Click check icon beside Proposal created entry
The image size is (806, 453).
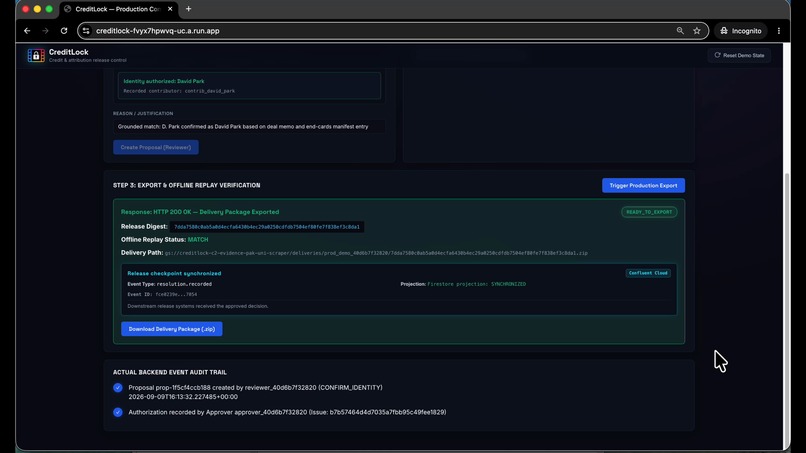coord(118,388)
